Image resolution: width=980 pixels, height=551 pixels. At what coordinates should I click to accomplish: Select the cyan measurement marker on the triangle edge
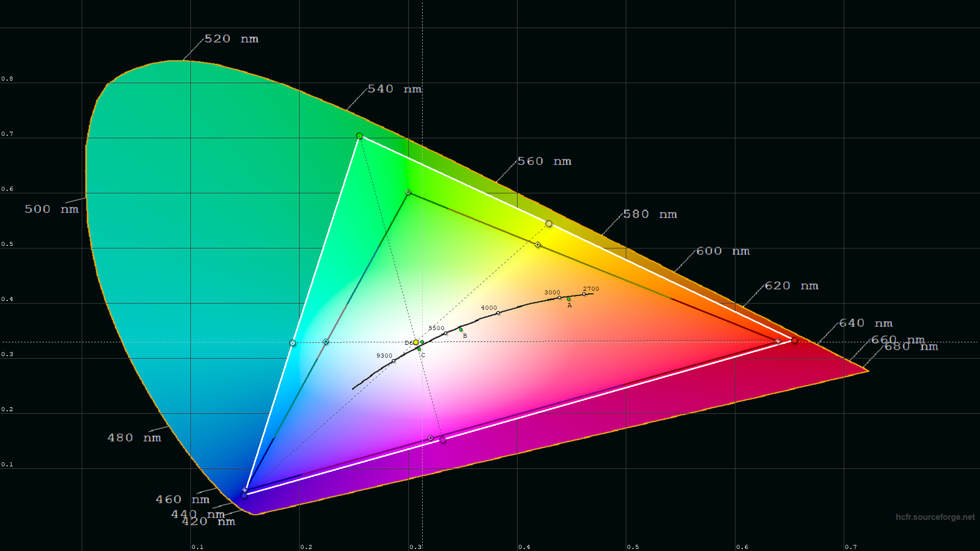point(291,343)
